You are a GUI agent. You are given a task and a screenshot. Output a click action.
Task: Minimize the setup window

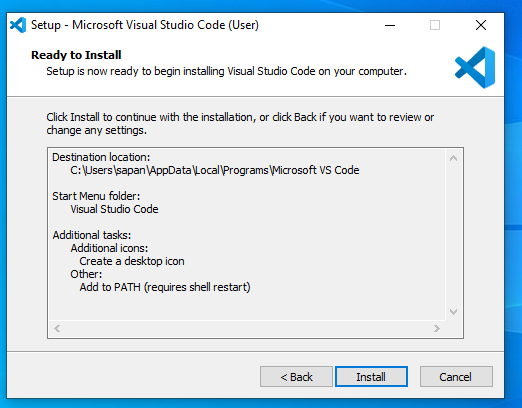coord(390,25)
